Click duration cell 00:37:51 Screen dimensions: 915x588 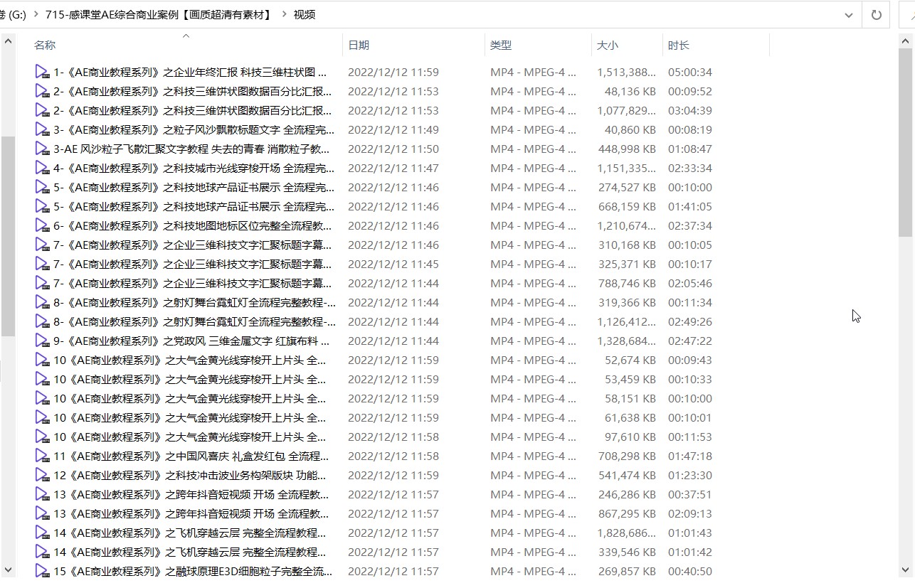[x=690, y=494]
